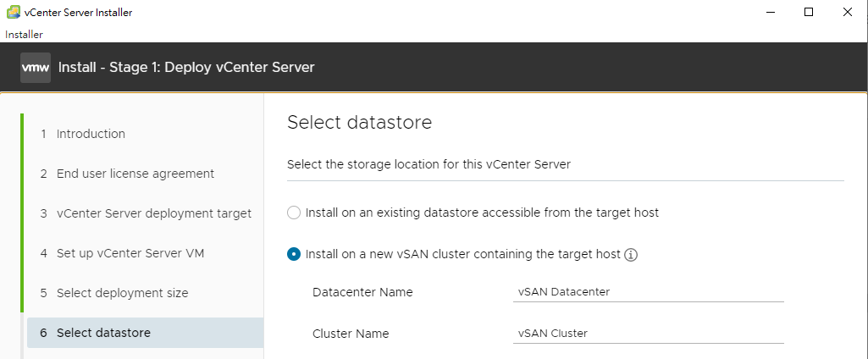This screenshot has width=868, height=359.
Task: Select Install on a new vSAN cluster
Action: pyautogui.click(x=293, y=255)
